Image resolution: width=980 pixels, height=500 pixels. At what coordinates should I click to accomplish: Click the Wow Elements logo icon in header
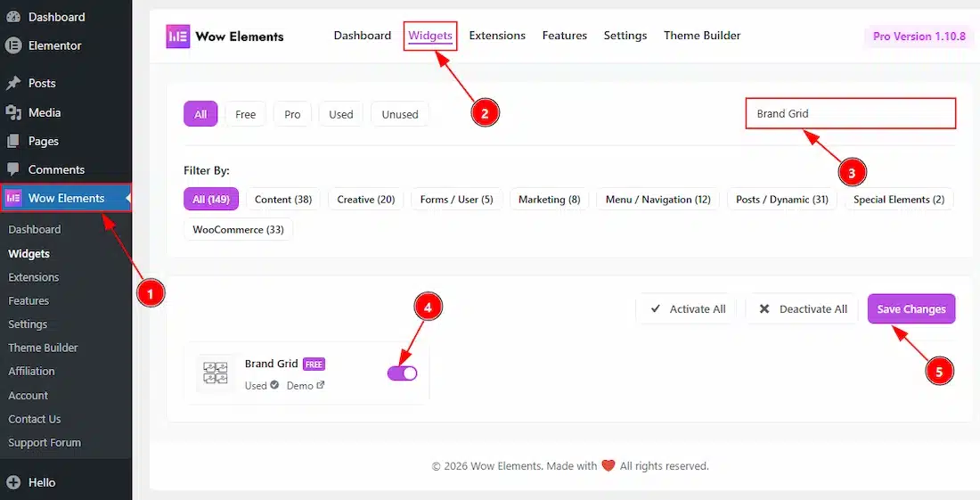coord(177,37)
